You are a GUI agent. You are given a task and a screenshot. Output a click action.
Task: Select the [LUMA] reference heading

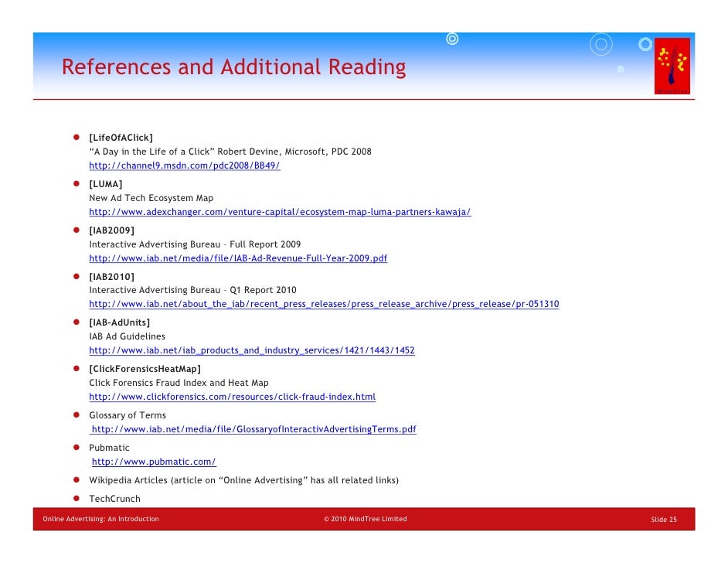click(x=105, y=184)
